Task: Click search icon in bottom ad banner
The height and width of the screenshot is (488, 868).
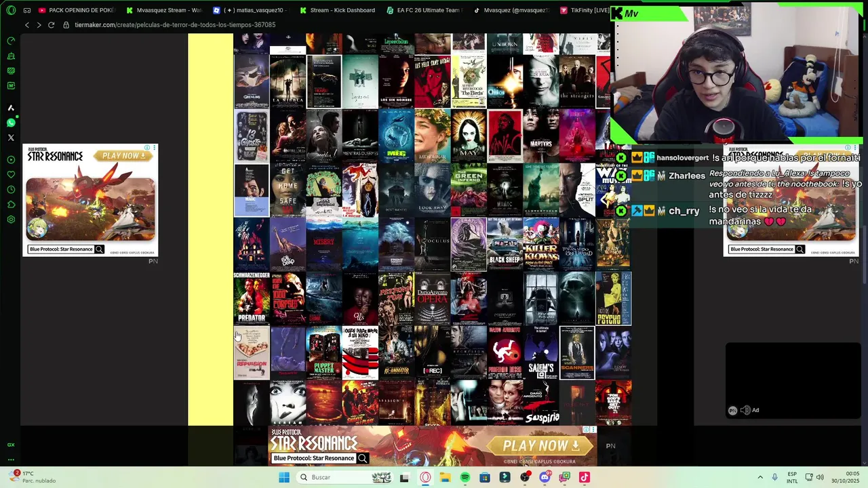Action: [x=363, y=458]
